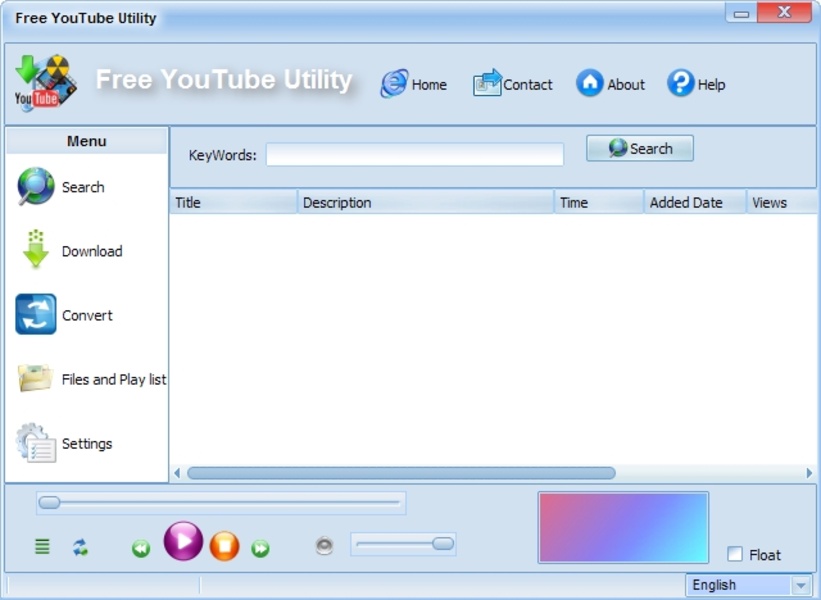The image size is (821, 600).
Task: Click the green playlist lines icon
Action: tap(42, 547)
